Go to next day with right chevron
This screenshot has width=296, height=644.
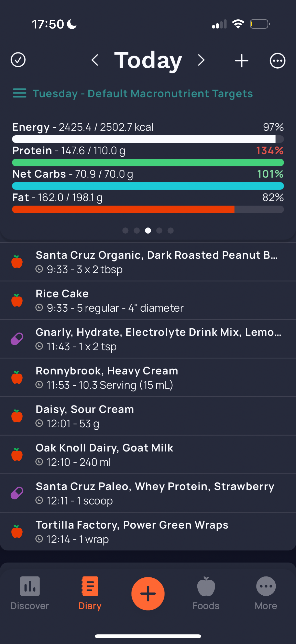[201, 60]
